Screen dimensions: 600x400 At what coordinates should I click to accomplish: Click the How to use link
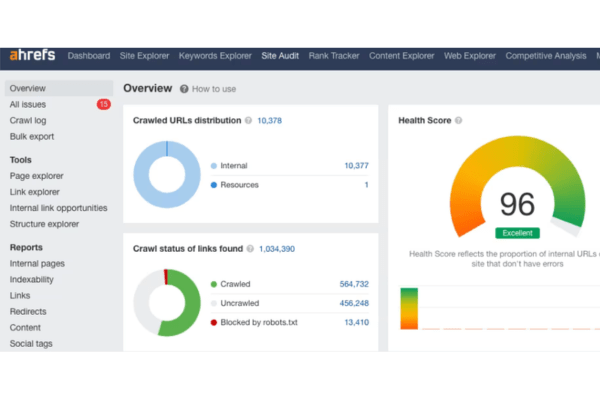click(214, 89)
